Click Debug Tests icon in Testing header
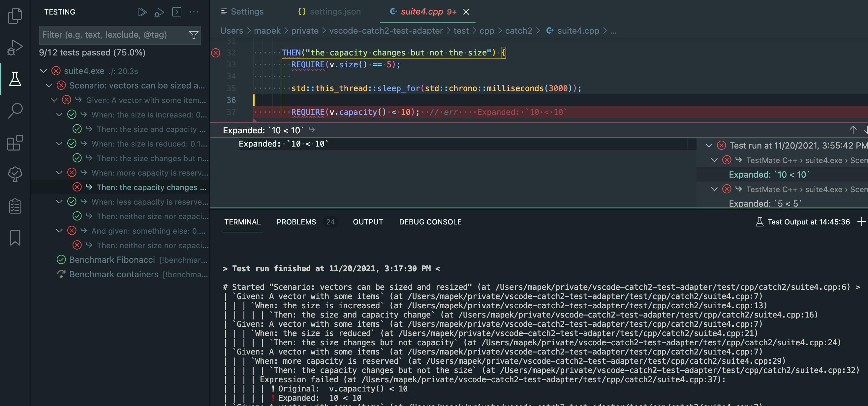Viewport: 868px width, 406px height. pos(159,13)
